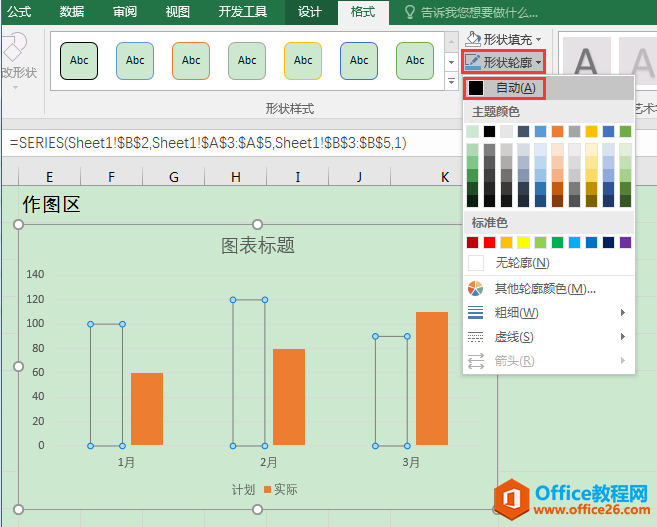Screen dimensions: 657x527
Task: Apply the dark blue-outlined Abc shape style
Action: pyautogui.click(x=359, y=61)
